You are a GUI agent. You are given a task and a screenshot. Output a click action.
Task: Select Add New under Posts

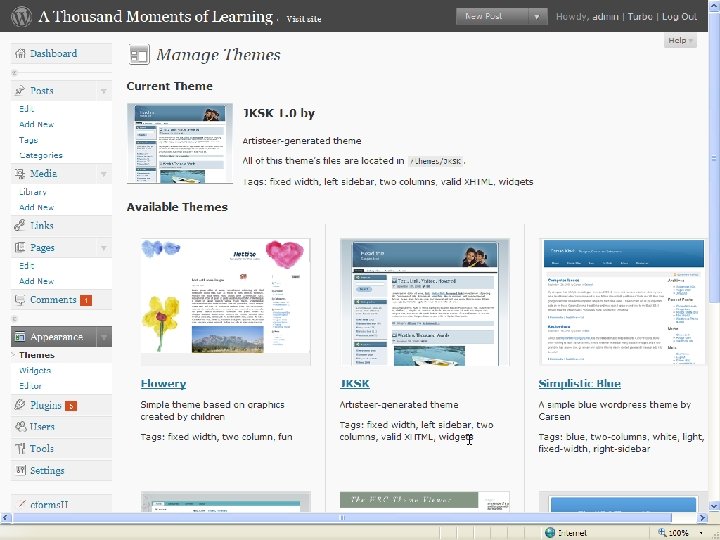point(36,124)
